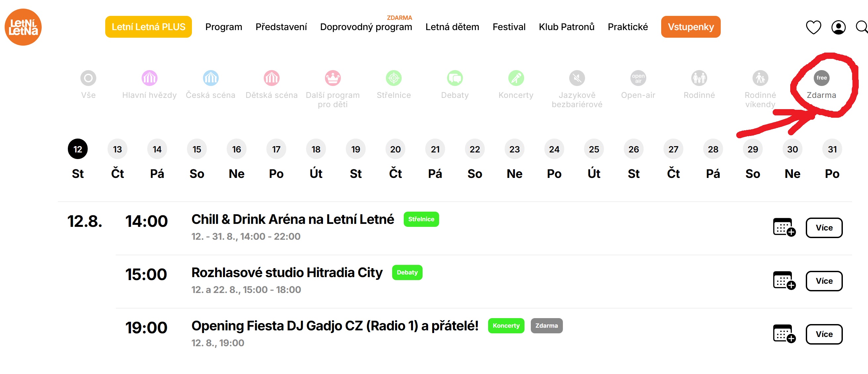
Task: Click the Letní Letná logo
Action: tap(23, 27)
